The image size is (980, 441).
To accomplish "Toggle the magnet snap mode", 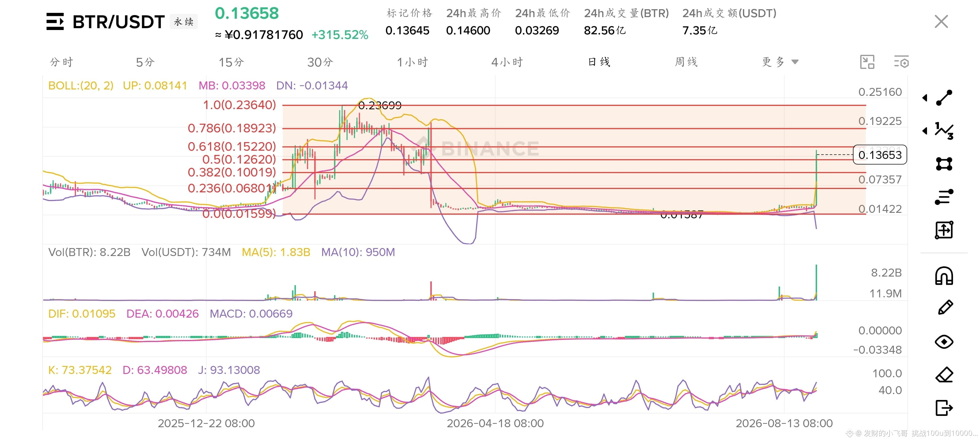I will click(x=944, y=276).
